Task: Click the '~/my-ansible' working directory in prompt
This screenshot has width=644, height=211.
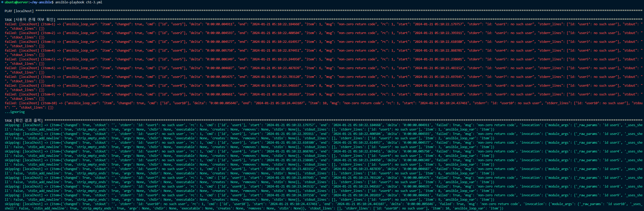Action: tap(41, 2)
